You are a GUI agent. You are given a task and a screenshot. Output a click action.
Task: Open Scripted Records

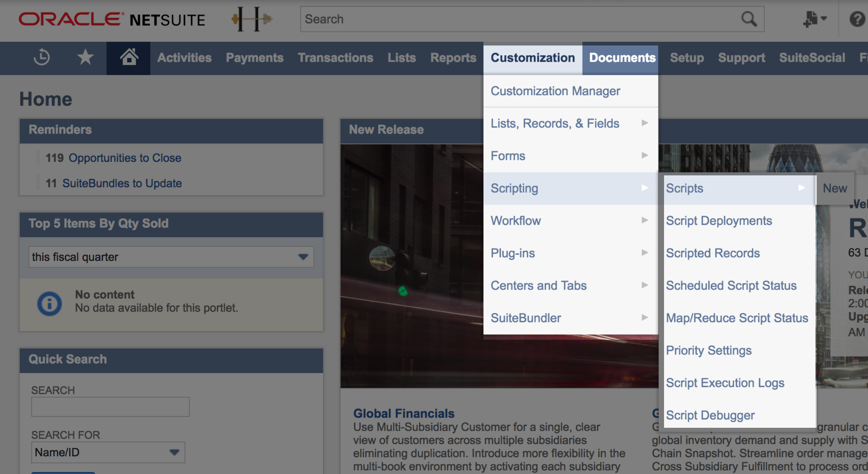pyautogui.click(x=740, y=253)
